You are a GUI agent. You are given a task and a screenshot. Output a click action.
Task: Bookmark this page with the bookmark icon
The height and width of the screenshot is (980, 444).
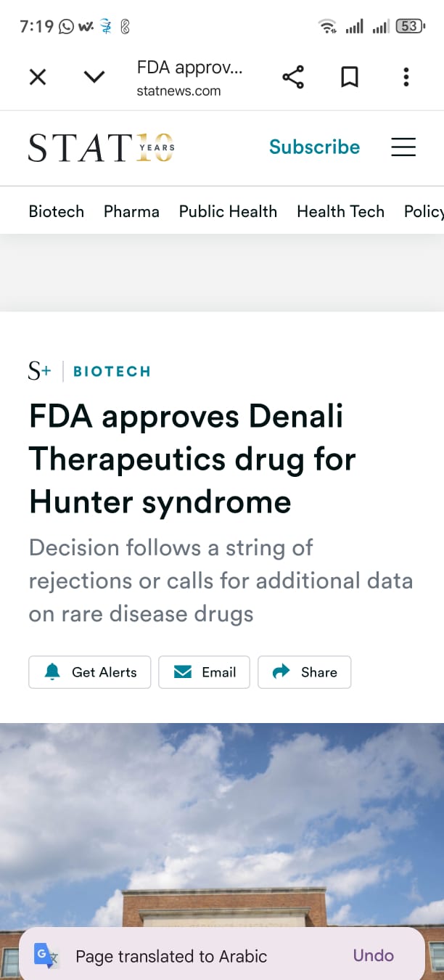coord(350,77)
